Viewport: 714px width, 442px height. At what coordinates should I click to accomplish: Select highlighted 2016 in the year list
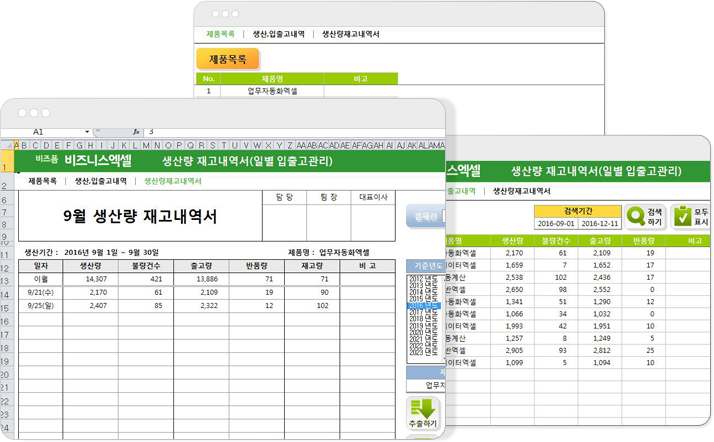click(423, 306)
